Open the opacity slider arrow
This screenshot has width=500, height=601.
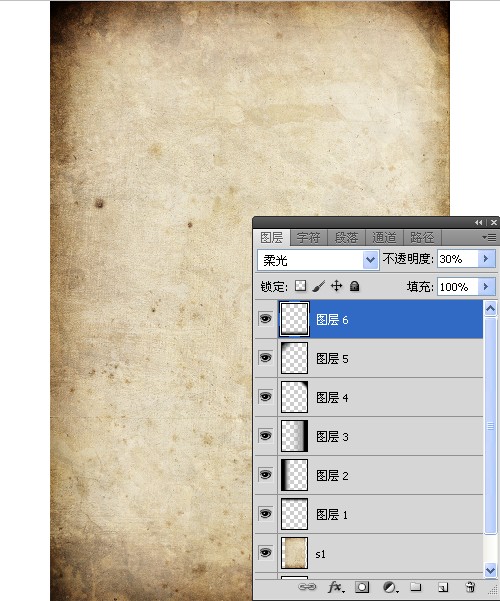486,259
